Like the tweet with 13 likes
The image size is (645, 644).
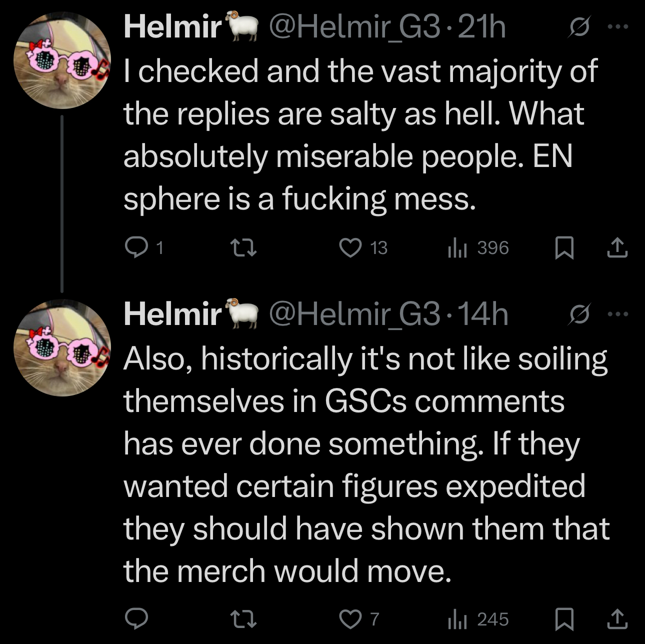pyautogui.click(x=350, y=247)
